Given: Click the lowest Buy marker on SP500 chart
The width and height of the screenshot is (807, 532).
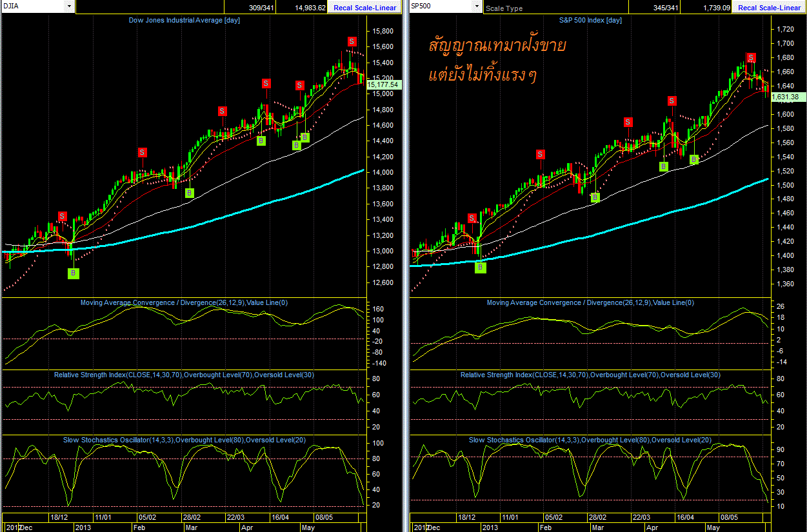Looking at the screenshot, I should (x=481, y=267).
